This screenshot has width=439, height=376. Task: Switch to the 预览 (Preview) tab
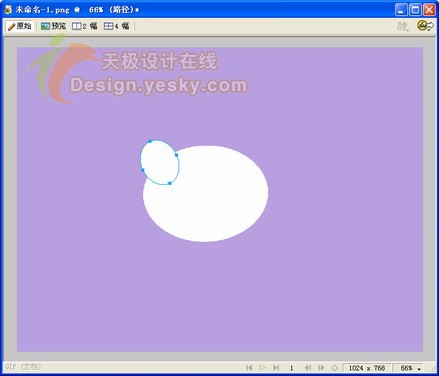click(x=53, y=26)
